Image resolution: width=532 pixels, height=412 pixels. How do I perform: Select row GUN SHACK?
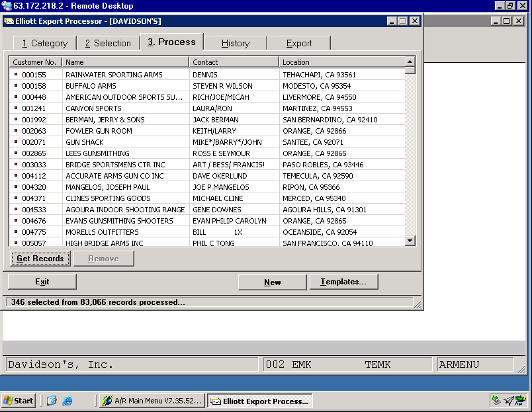[207, 142]
